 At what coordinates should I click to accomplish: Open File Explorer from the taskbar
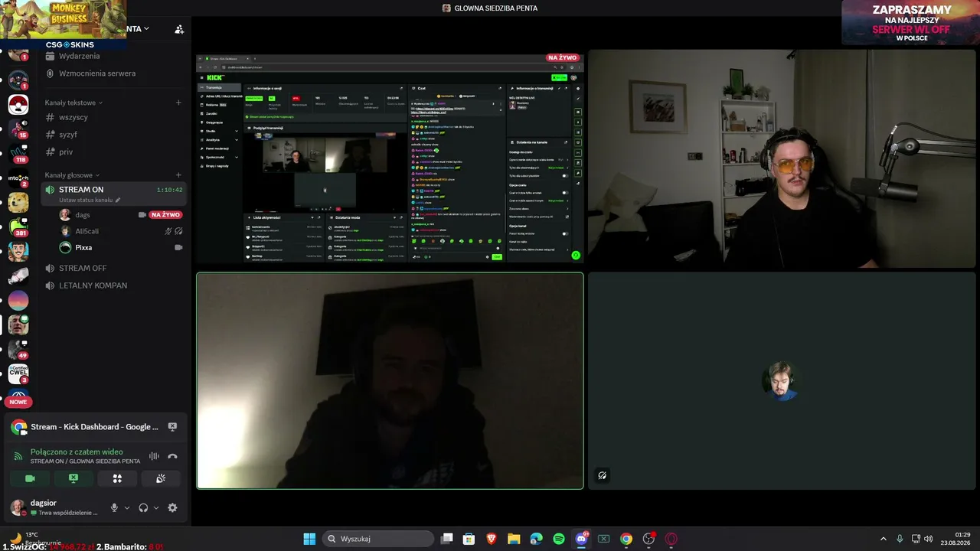pos(514,539)
